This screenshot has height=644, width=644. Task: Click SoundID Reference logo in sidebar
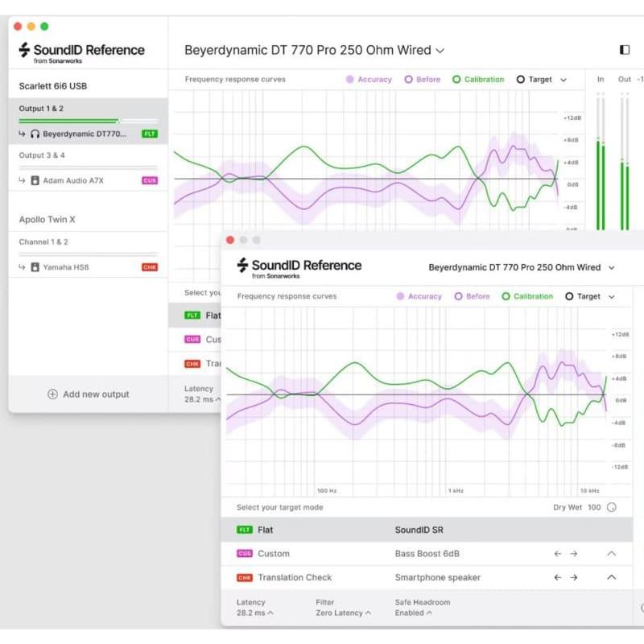click(x=82, y=52)
